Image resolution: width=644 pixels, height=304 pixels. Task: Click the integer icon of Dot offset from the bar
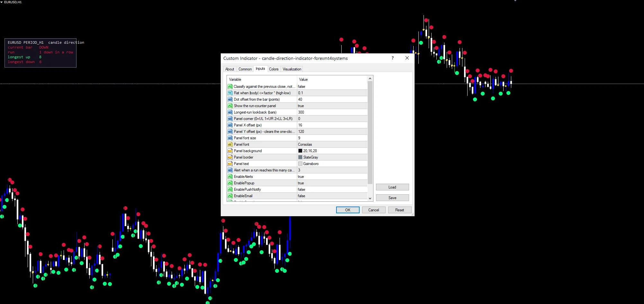click(230, 99)
